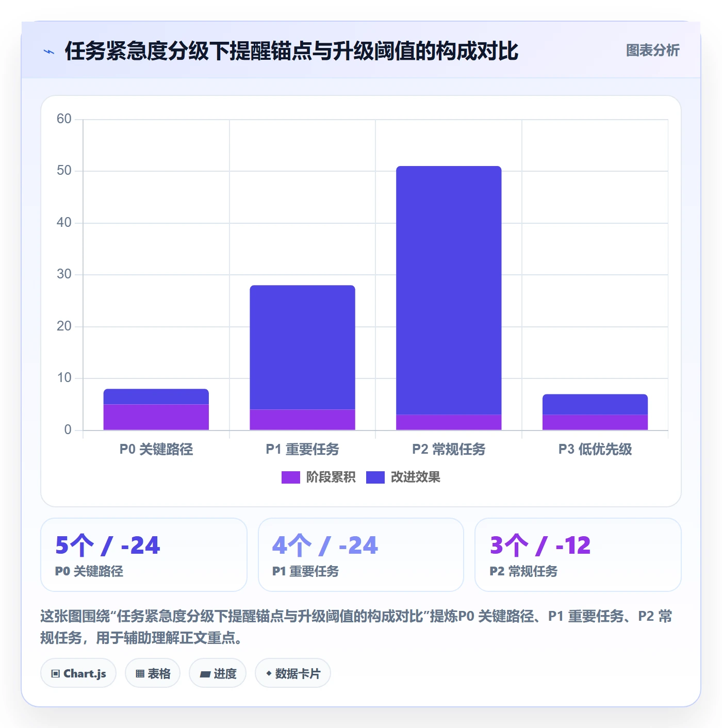Screen dimensions: 722x728
Task: Click the value 5个 / -24
Action: click(108, 545)
